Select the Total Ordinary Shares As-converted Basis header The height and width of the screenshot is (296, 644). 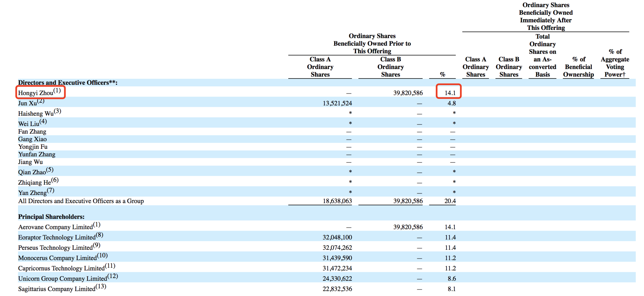(543, 55)
